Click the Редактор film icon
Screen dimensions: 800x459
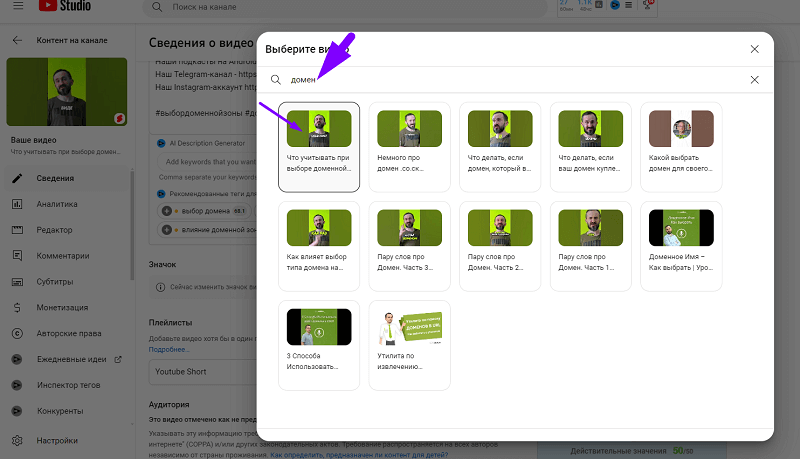pos(17,230)
